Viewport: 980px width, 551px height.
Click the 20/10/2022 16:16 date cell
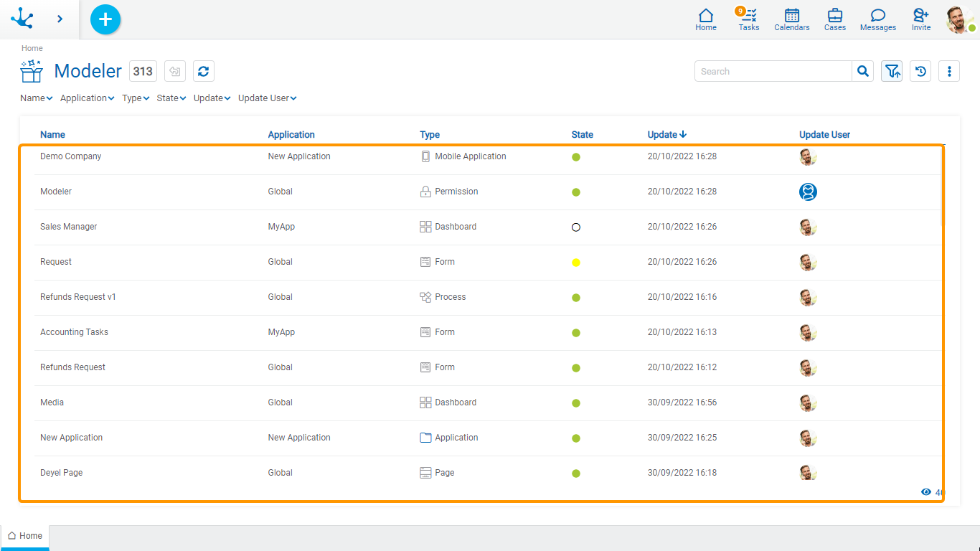682,297
